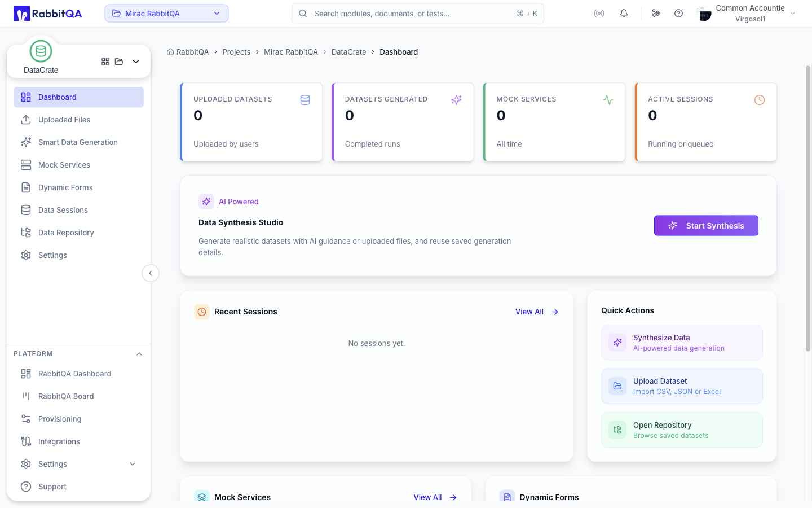Viewport: 812px width, 508px height.
Task: Click the Upload Dataset quick action
Action: coord(682,386)
